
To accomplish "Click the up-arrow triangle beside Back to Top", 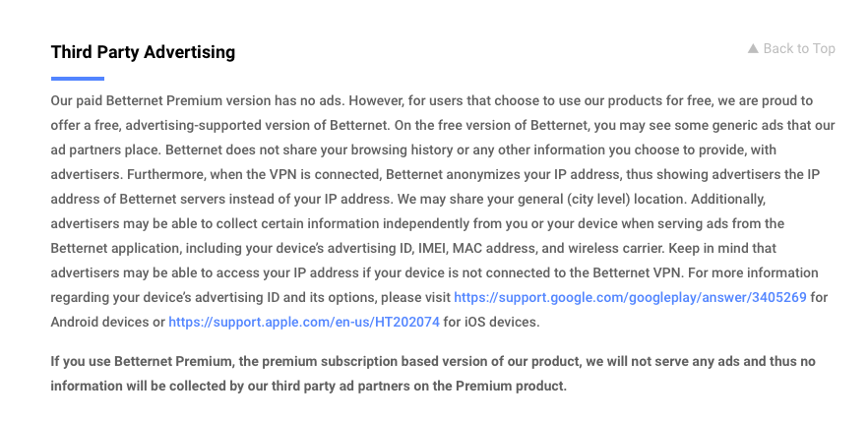I will [x=753, y=48].
